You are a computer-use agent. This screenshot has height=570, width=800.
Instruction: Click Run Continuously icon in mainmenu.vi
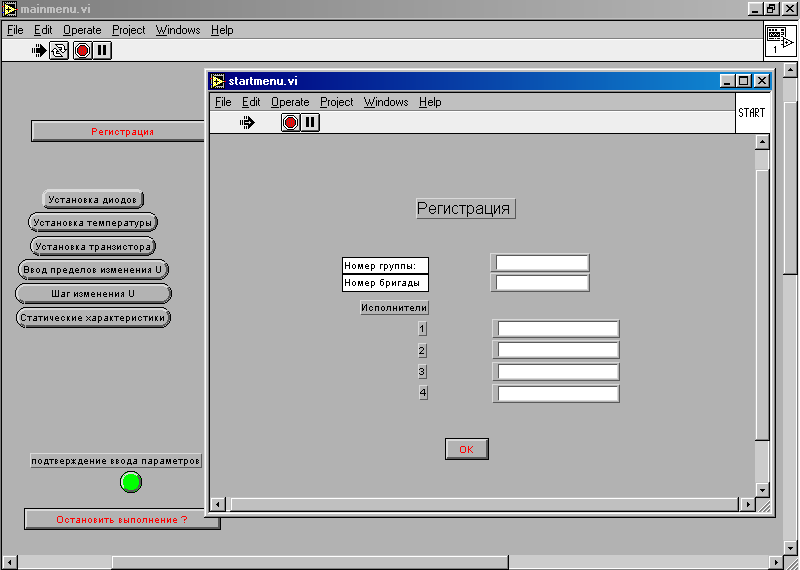pyautogui.click(x=59, y=51)
